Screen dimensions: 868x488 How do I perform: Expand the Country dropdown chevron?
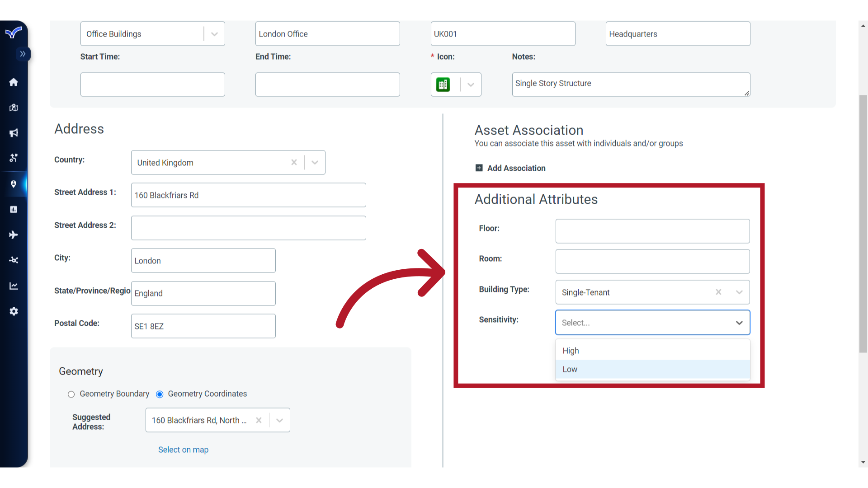(315, 162)
